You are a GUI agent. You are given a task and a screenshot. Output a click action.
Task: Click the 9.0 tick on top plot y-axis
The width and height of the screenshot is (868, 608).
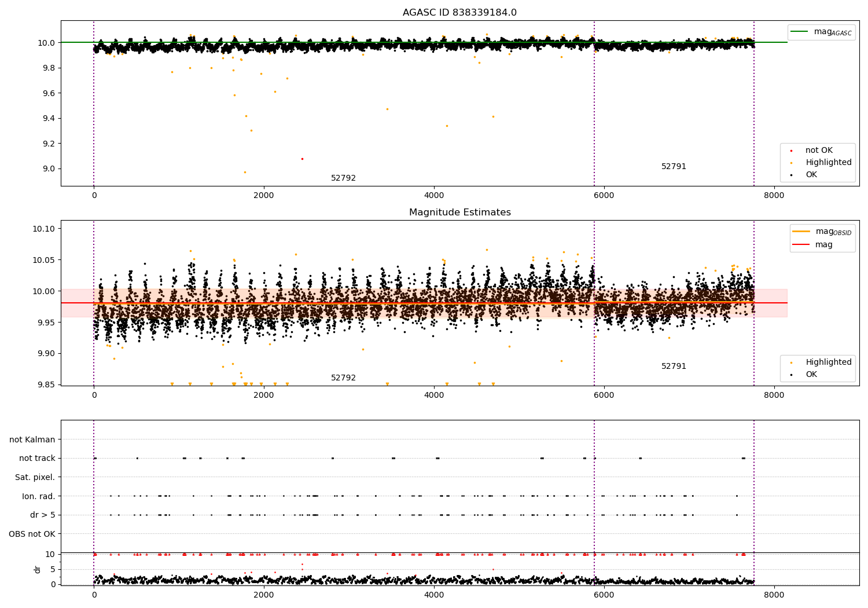pyautogui.click(x=49, y=169)
